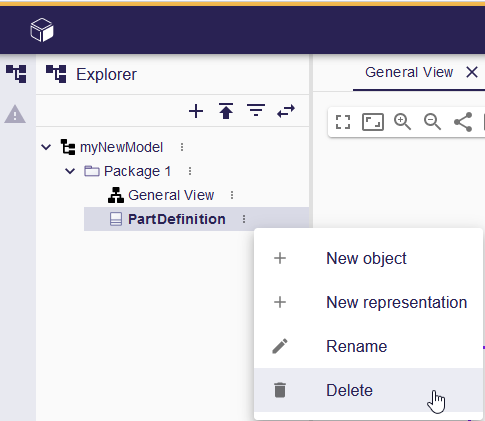Close the General View tab
Screen dimensions: 485x421
tap(472, 72)
